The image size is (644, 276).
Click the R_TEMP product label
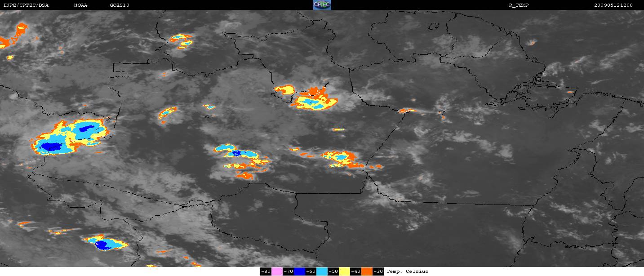519,5
